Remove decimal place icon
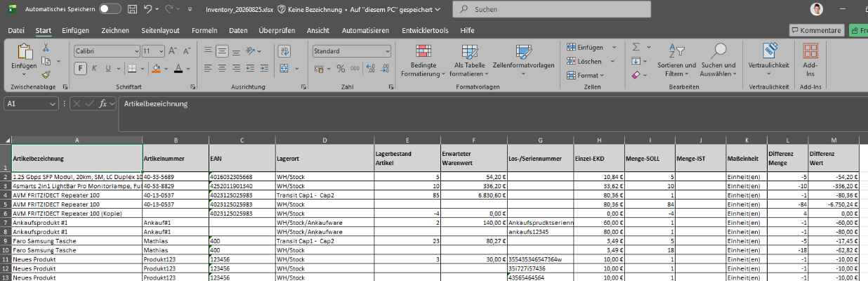868x281 pixels. (x=384, y=68)
